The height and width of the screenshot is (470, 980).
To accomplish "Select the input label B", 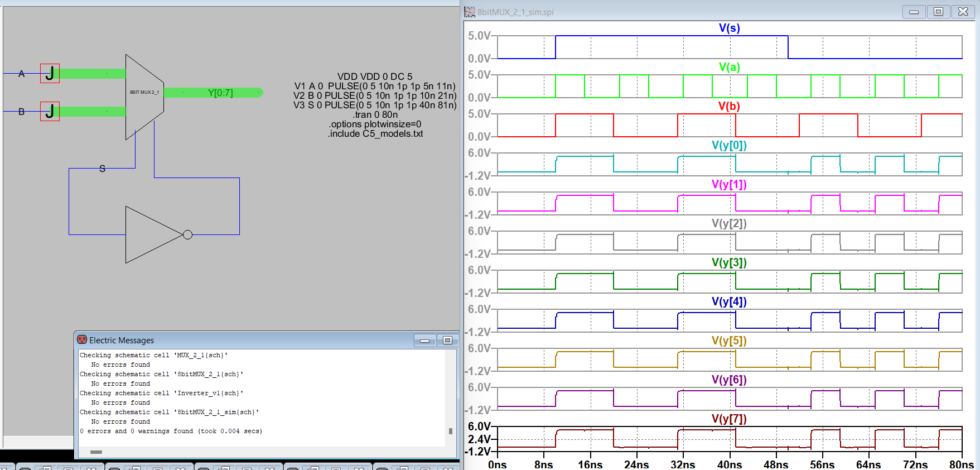I will click(21, 112).
